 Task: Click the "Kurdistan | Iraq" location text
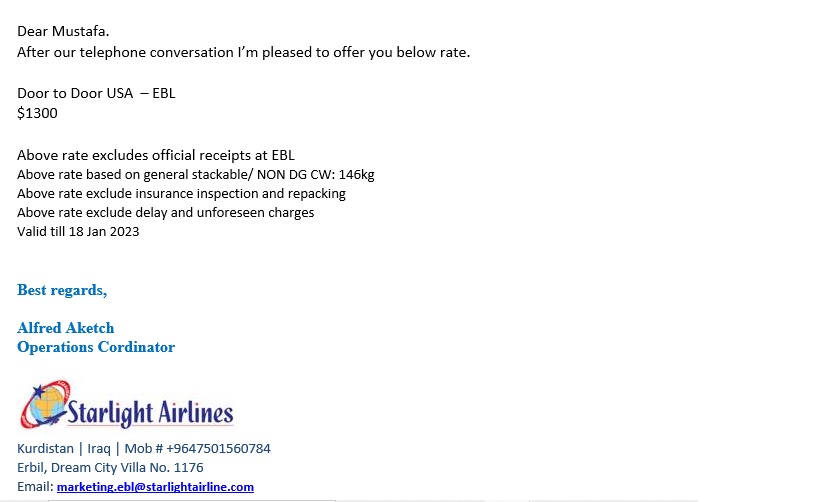[64, 448]
